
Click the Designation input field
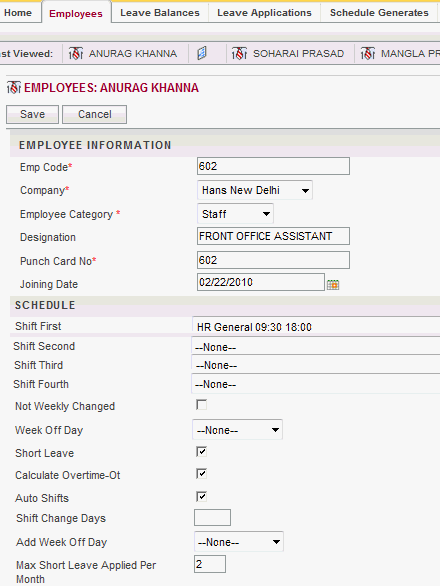(273, 236)
